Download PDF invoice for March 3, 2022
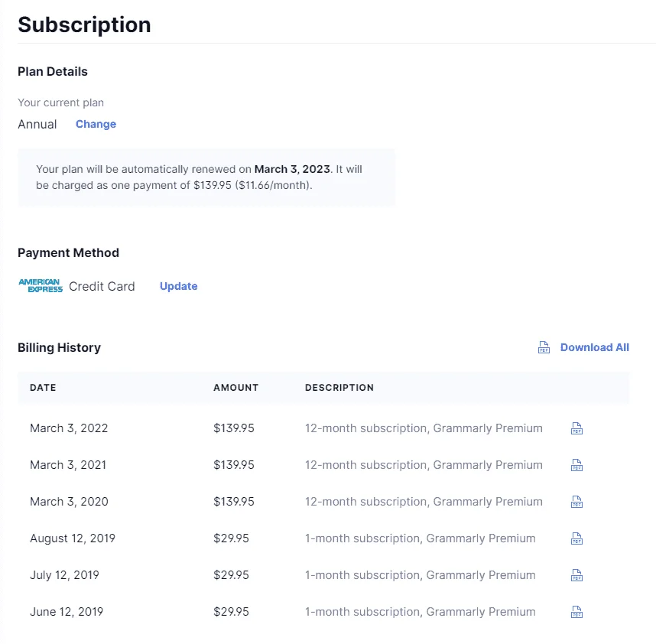The height and width of the screenshot is (644, 656). coord(576,428)
